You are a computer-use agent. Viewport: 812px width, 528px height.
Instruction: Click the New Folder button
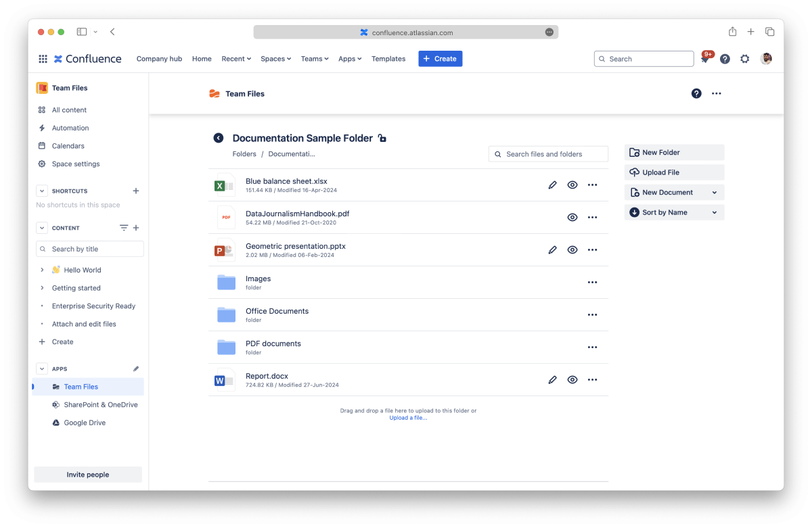[x=674, y=153]
